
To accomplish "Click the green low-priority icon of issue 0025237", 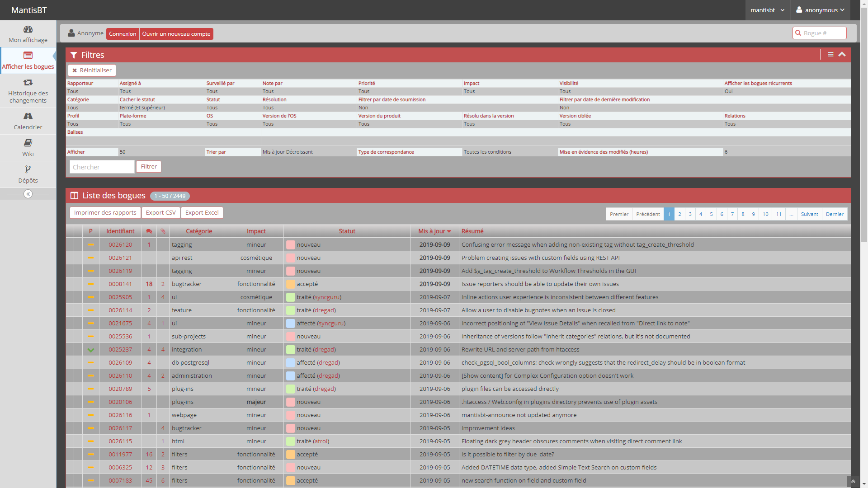I will click(x=91, y=350).
